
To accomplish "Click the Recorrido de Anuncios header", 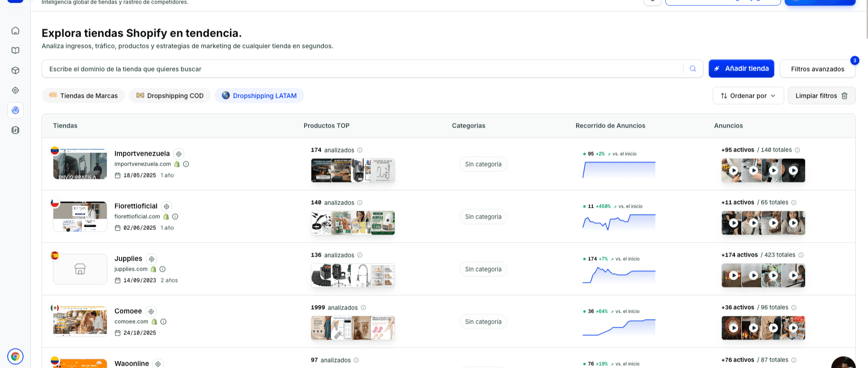I will 610,126.
